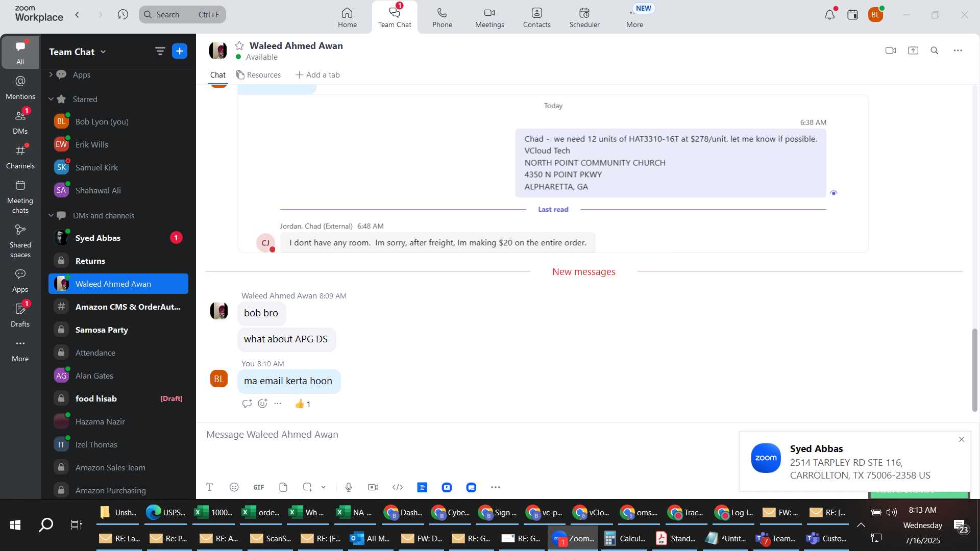Viewport: 980px width, 551px height.
Task: Open the Syed Abbas chat
Action: click(118, 238)
